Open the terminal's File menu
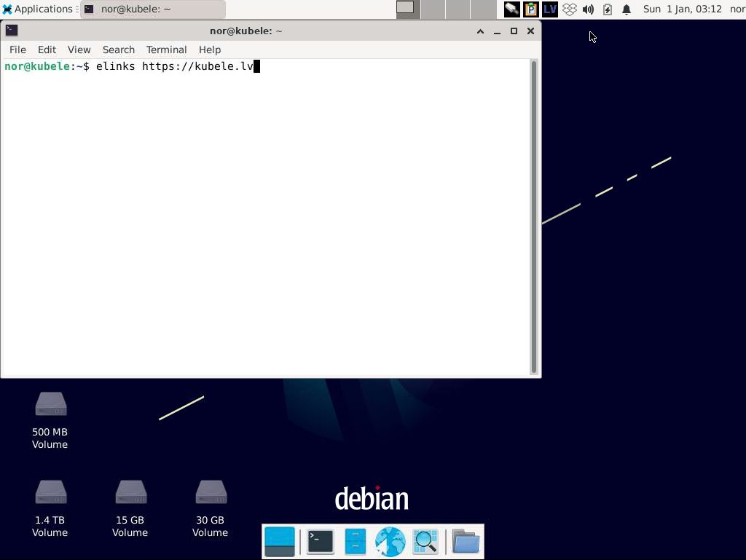Image resolution: width=746 pixels, height=560 pixels. point(17,50)
